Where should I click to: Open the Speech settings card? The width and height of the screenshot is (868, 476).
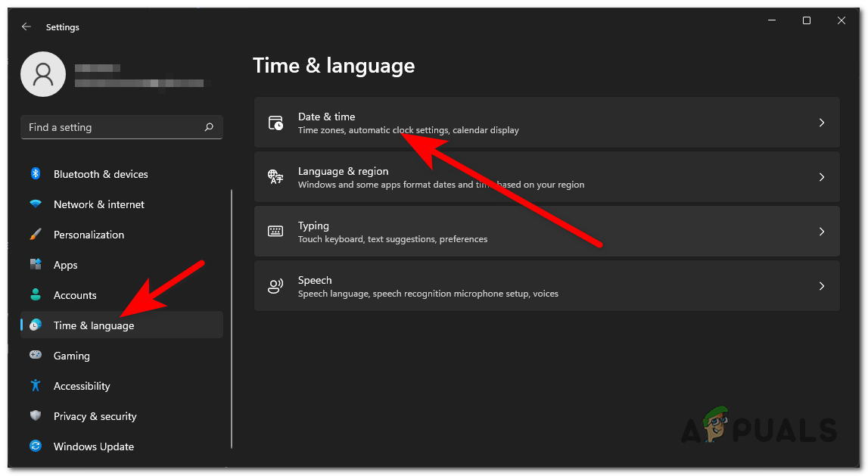547,286
